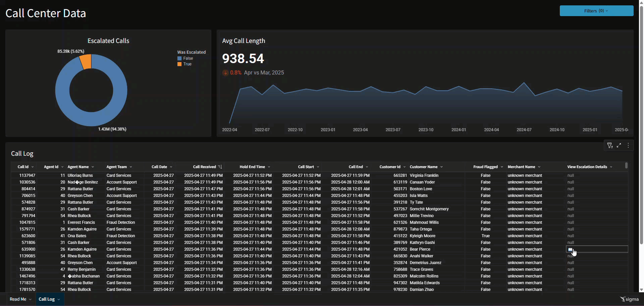Select the Virginia Franklin customer name cell
This screenshot has width=644, height=306.
click(x=424, y=175)
